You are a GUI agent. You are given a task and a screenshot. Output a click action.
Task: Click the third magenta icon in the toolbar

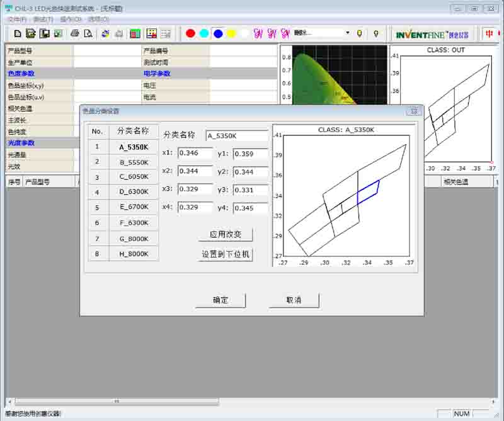(285, 33)
